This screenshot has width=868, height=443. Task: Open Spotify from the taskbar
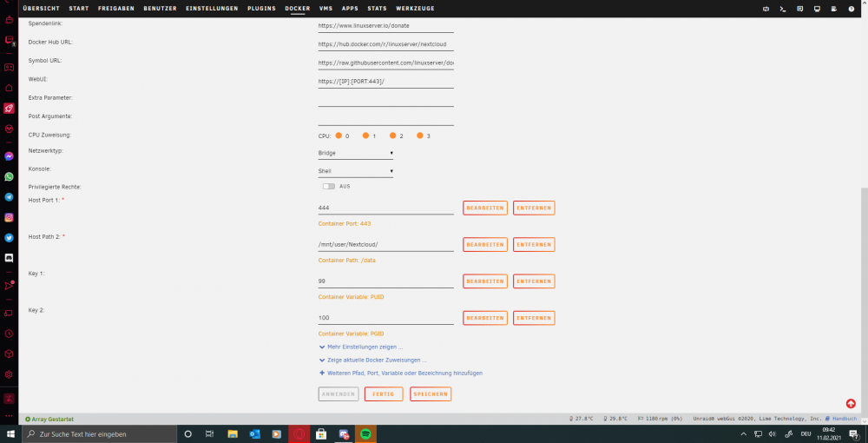365,434
